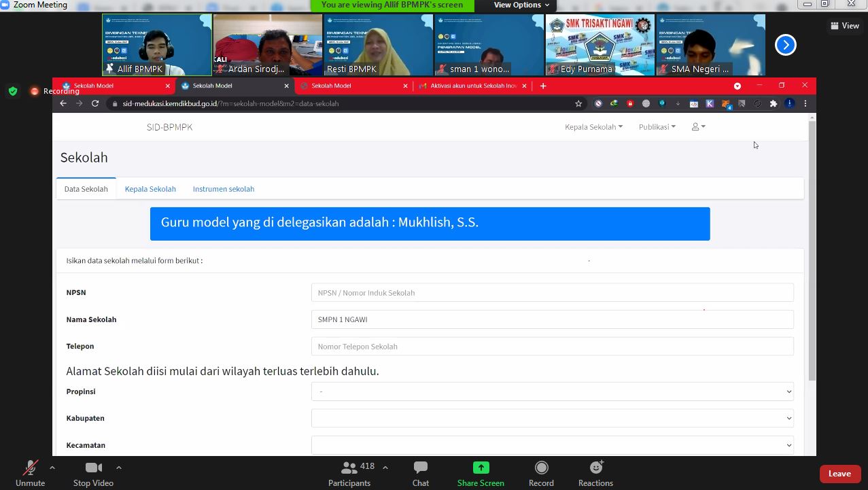Switch to Aktivasi akun Gmail tab
This screenshot has height=490, width=868.
472,86
